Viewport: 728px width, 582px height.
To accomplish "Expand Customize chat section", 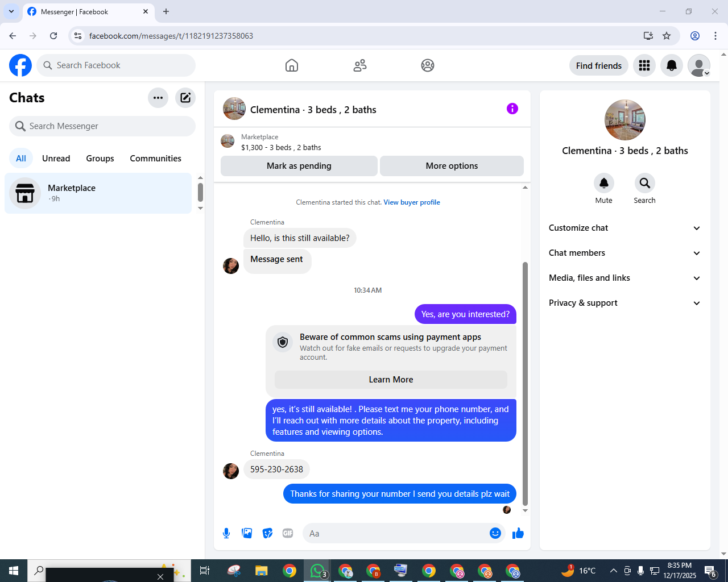I will pos(625,228).
